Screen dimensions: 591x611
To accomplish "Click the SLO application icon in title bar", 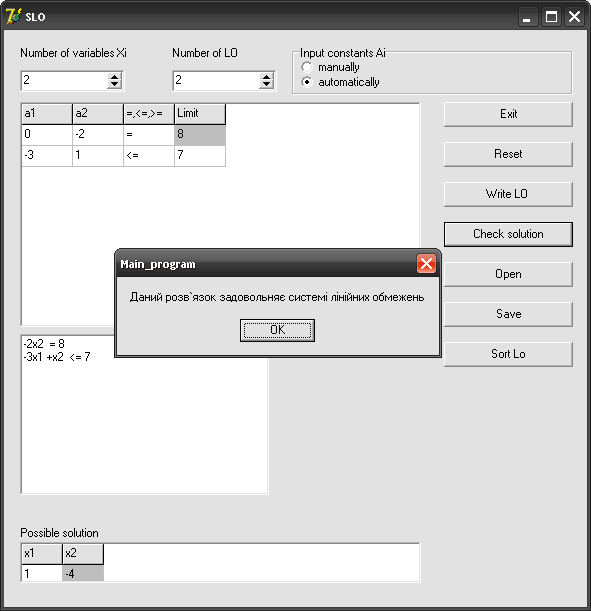I will pyautogui.click(x=13, y=16).
